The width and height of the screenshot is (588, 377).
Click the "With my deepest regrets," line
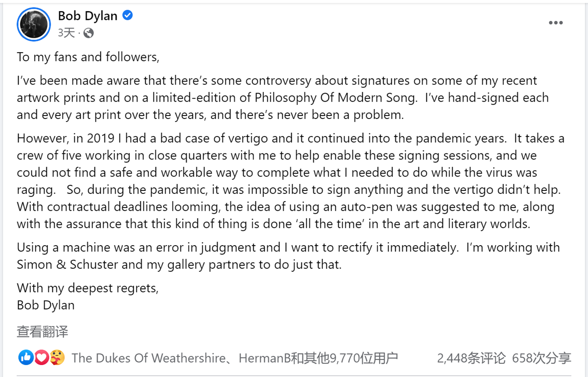pyautogui.click(x=88, y=288)
